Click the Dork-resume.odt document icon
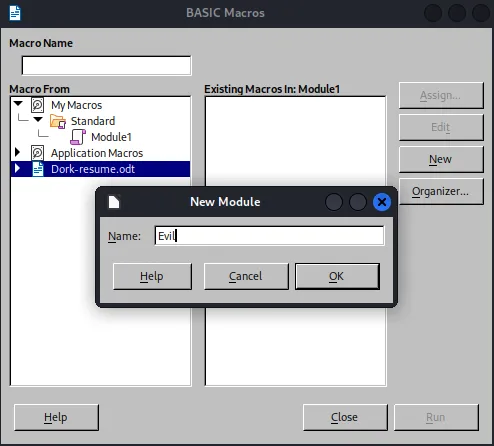 pos(38,169)
